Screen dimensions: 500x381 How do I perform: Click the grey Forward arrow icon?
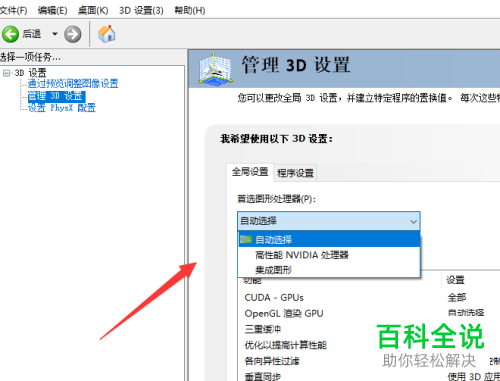(x=73, y=34)
